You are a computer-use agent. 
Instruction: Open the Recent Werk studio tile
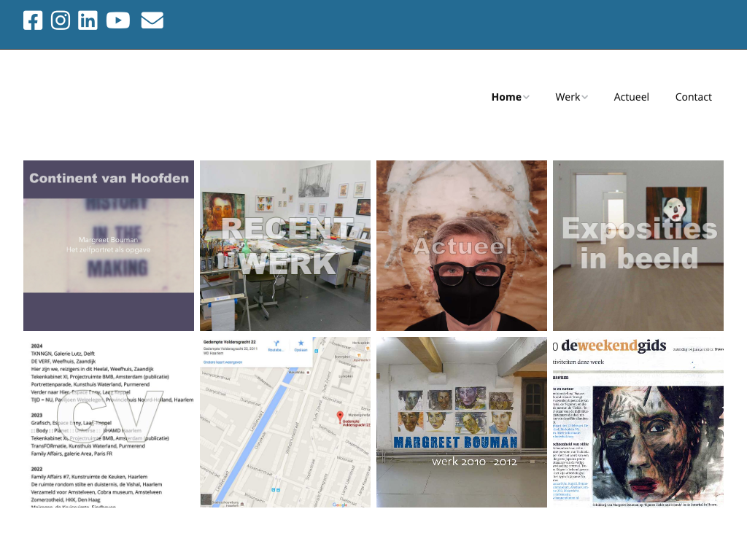(285, 246)
